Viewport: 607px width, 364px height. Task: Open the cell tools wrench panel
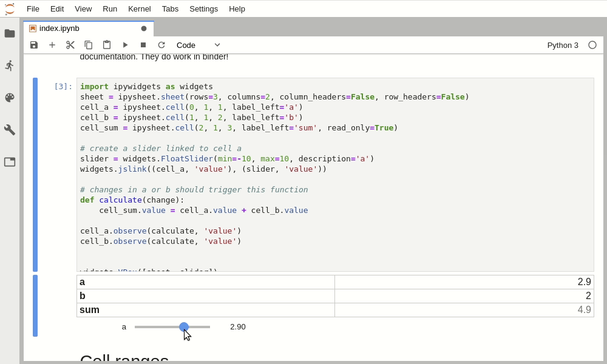tap(10, 130)
